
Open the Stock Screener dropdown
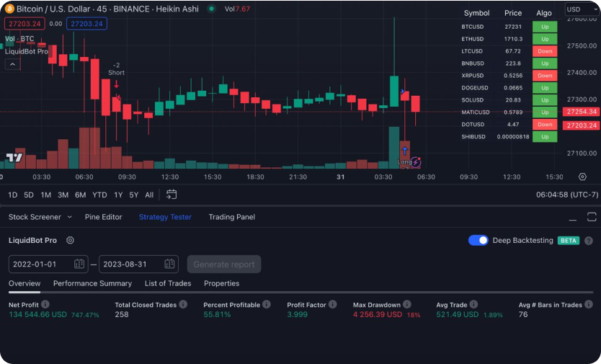[x=40, y=217]
